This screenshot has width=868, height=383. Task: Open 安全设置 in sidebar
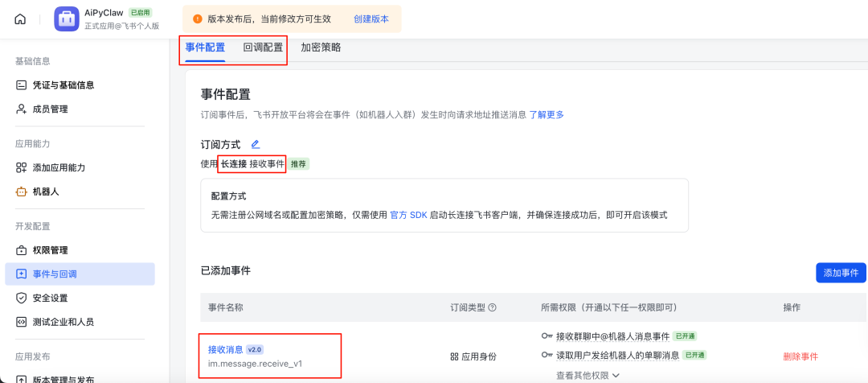point(50,299)
